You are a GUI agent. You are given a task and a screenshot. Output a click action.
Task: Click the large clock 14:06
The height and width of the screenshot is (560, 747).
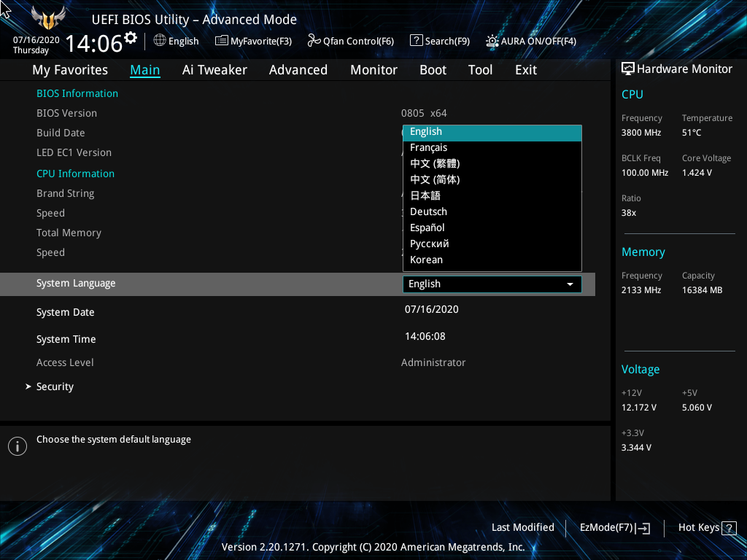point(94,43)
